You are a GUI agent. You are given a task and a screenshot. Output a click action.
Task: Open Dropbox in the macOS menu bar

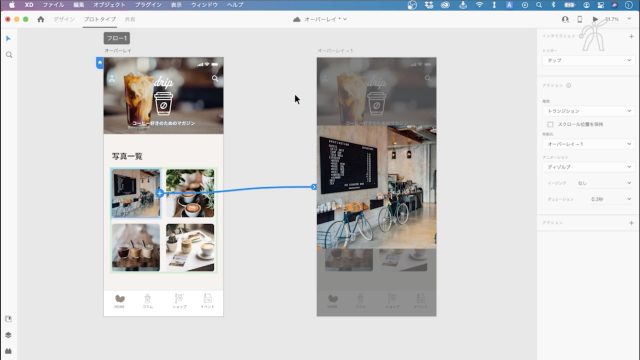coord(429,5)
